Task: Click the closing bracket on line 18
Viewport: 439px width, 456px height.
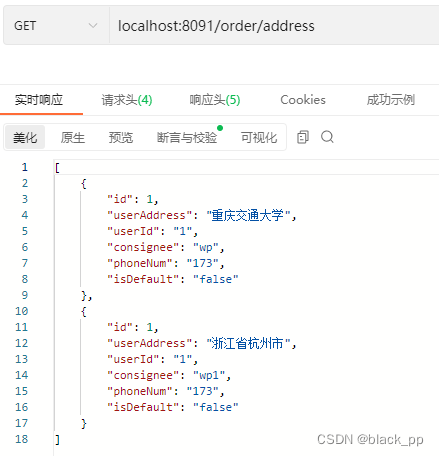Action: [x=58, y=439]
